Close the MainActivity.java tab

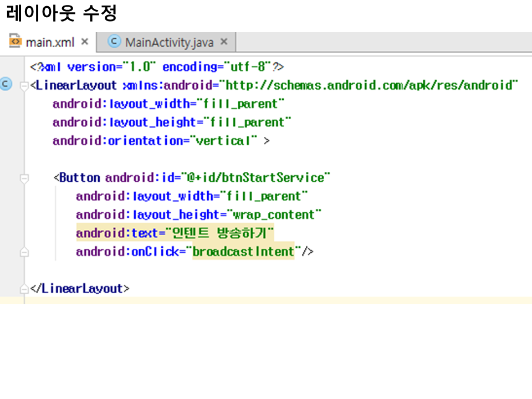click(x=224, y=42)
